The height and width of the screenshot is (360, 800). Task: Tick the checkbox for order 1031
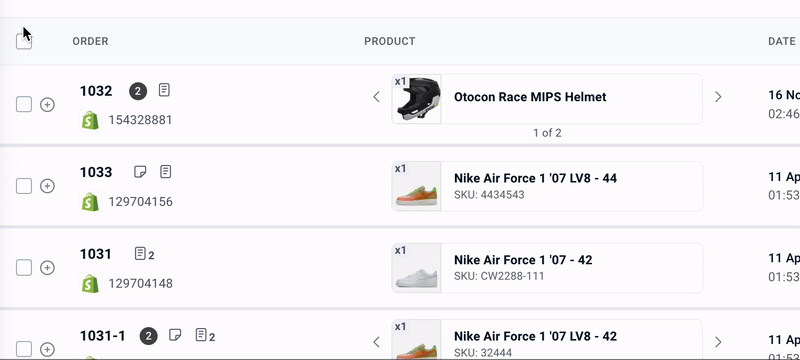24,268
